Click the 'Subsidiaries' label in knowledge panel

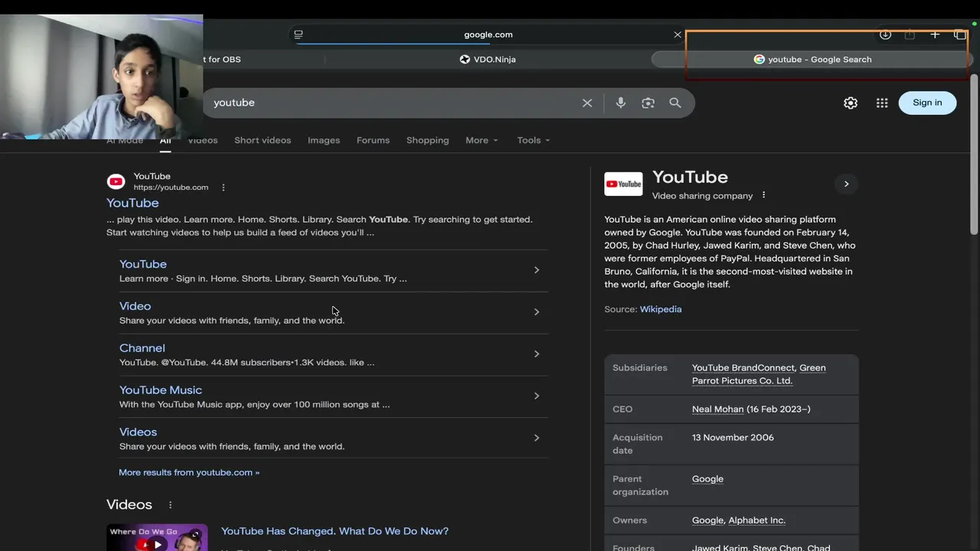click(640, 368)
